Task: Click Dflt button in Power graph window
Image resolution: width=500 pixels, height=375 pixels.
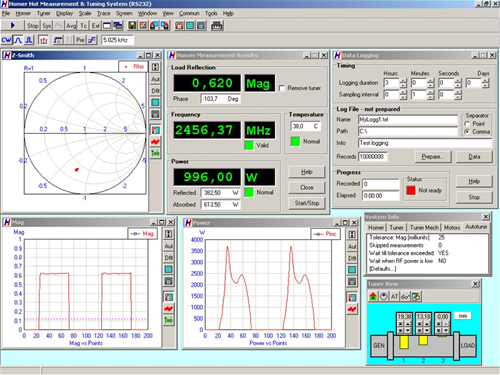Action: tap(352, 258)
